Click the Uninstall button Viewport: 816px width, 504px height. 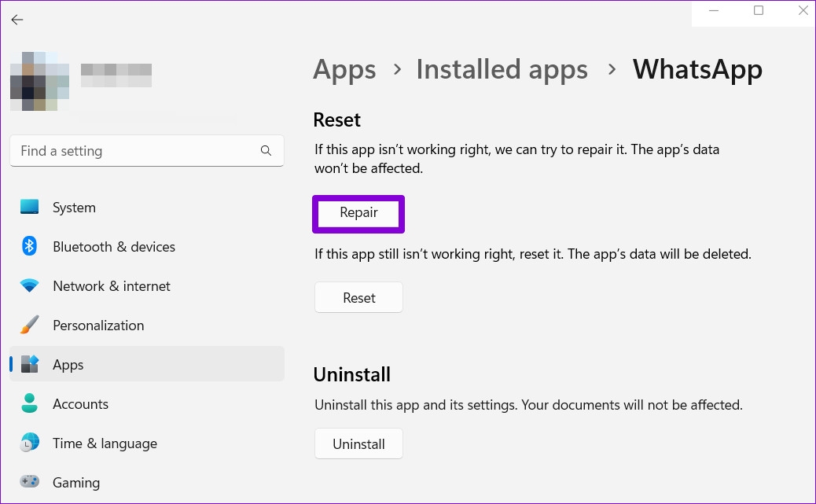click(x=358, y=443)
